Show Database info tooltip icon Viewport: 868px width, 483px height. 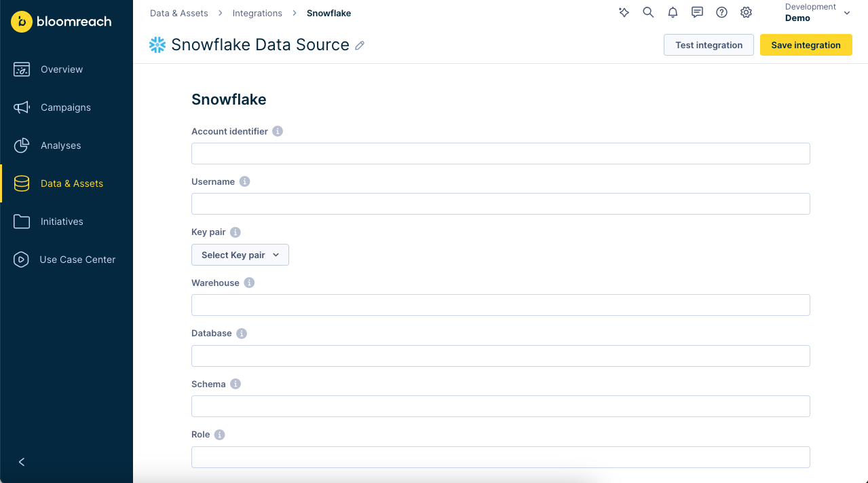click(242, 334)
